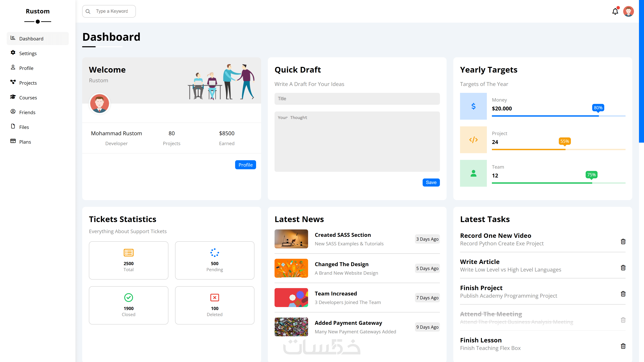Open Settings in the sidebar

pos(28,53)
